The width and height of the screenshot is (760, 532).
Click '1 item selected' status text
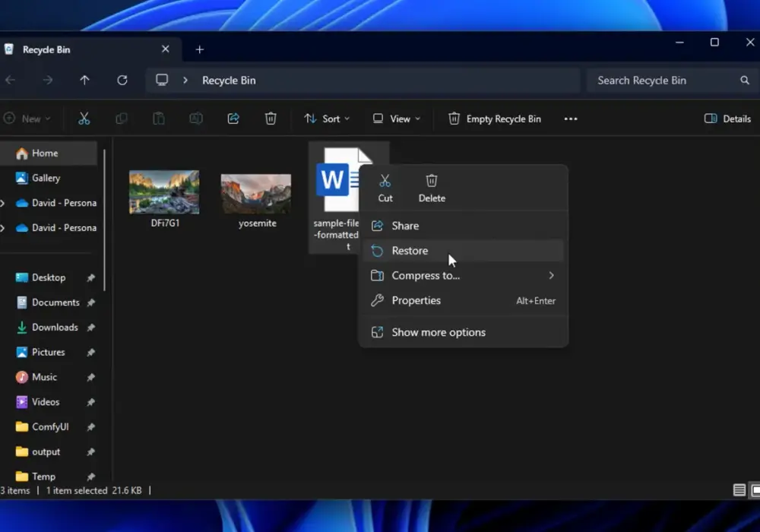[77, 491]
